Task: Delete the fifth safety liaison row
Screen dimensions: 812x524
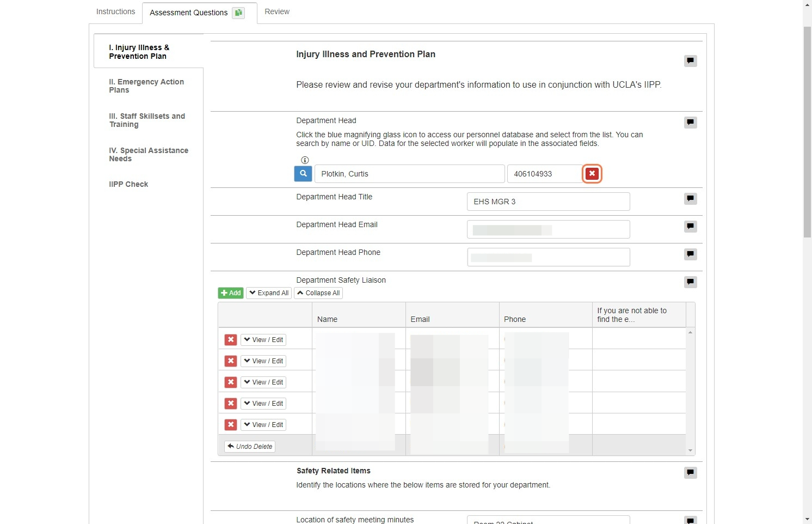Action: tap(231, 425)
